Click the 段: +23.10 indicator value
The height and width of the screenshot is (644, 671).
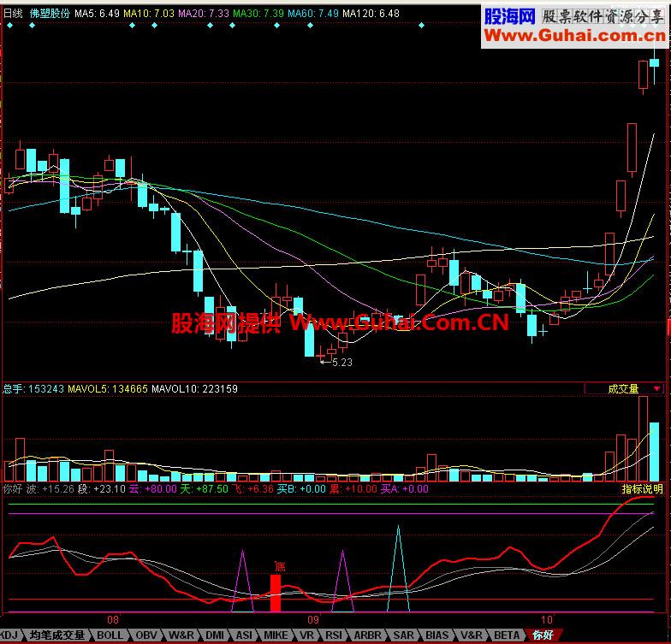coord(102,489)
